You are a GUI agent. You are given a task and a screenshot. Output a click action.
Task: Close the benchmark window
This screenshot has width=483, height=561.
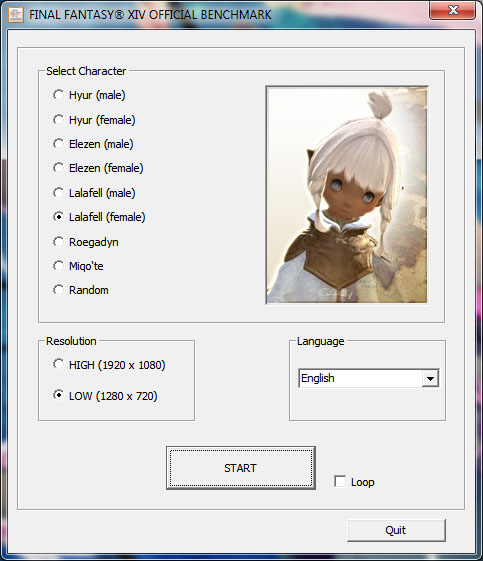452,10
